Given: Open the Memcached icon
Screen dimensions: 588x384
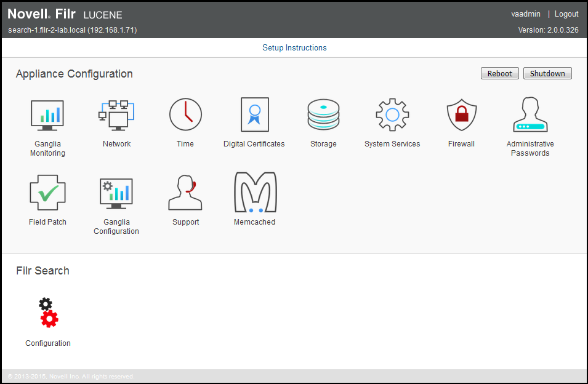Looking at the screenshot, I should coord(255,192).
